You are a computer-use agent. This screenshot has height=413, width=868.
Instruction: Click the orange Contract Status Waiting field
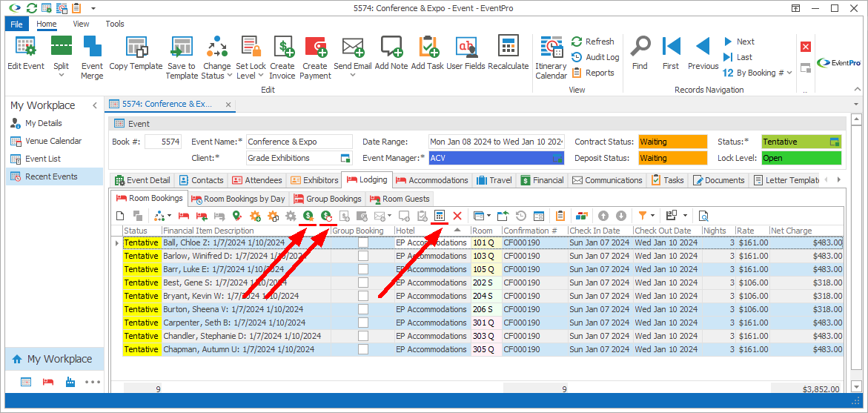pyautogui.click(x=672, y=142)
